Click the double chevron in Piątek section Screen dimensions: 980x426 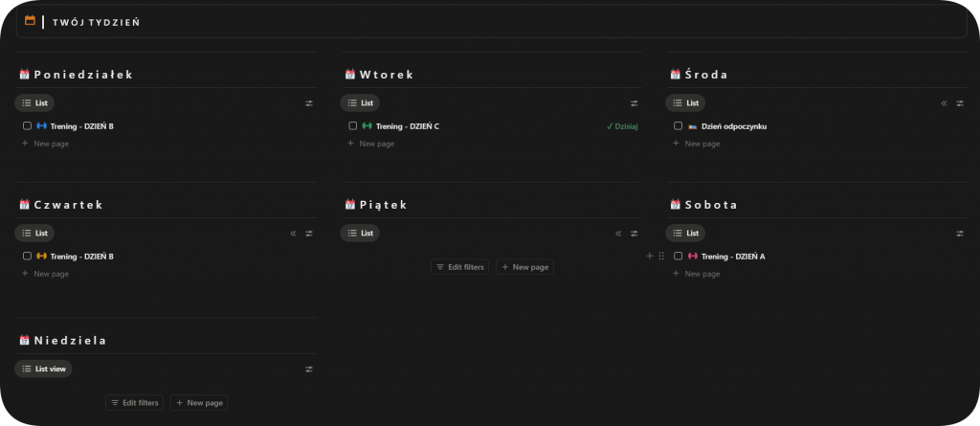[x=618, y=234]
